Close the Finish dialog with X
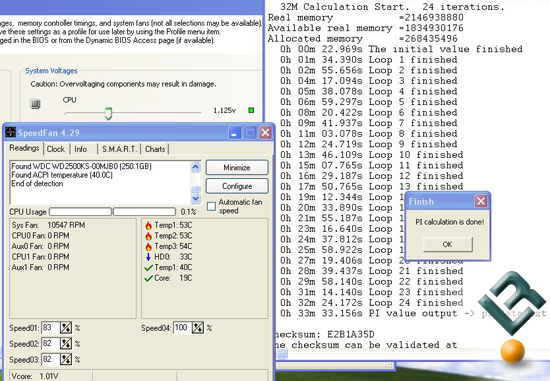The image size is (550, 381). click(481, 201)
